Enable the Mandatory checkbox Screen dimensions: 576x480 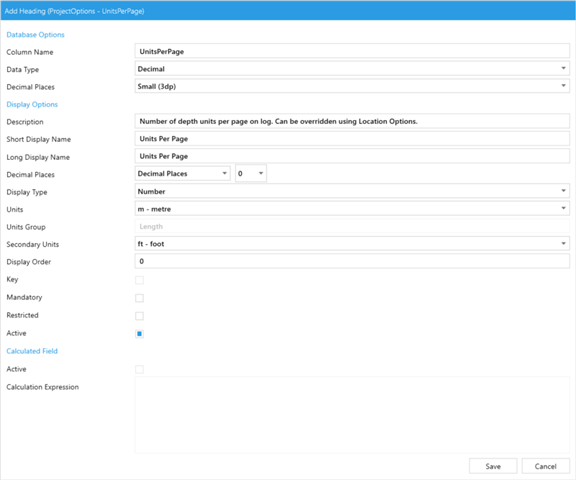click(x=139, y=298)
